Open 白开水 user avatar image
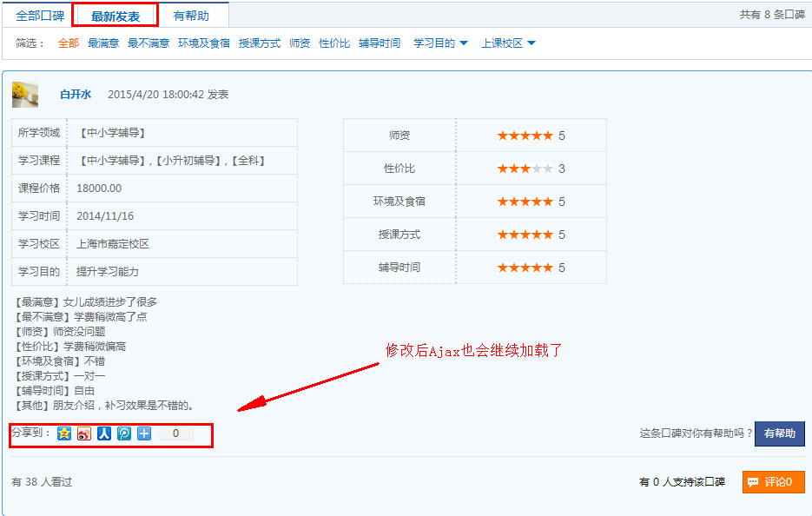The image size is (812, 516). pyautogui.click(x=25, y=95)
